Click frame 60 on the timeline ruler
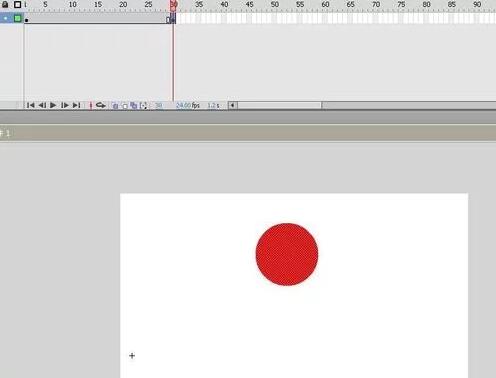 (x=325, y=5)
